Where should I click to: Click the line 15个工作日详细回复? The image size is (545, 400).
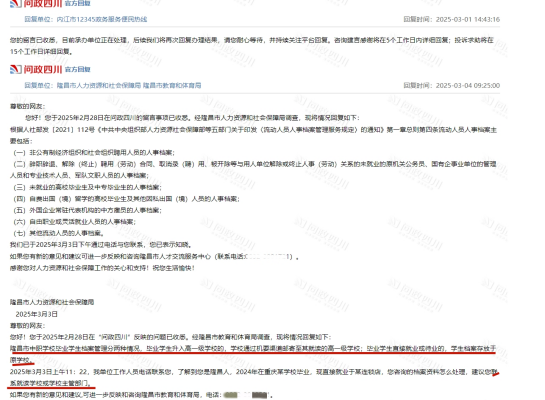(x=41, y=51)
